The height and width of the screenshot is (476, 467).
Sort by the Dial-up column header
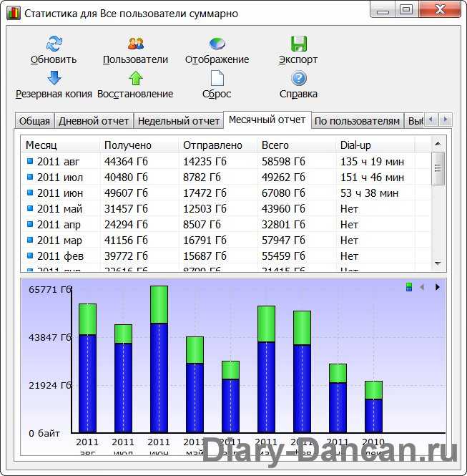375,145
